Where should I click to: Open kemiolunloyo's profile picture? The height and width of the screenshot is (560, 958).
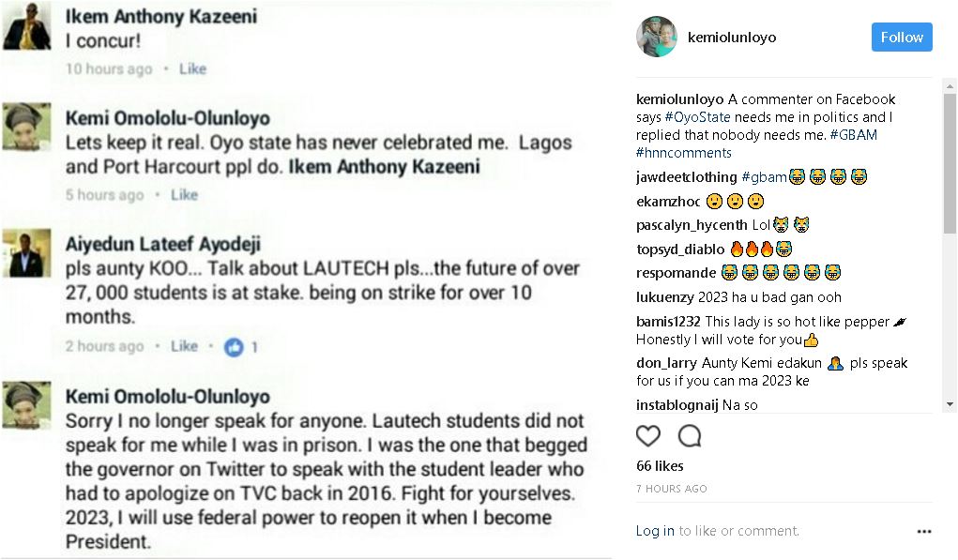point(656,37)
